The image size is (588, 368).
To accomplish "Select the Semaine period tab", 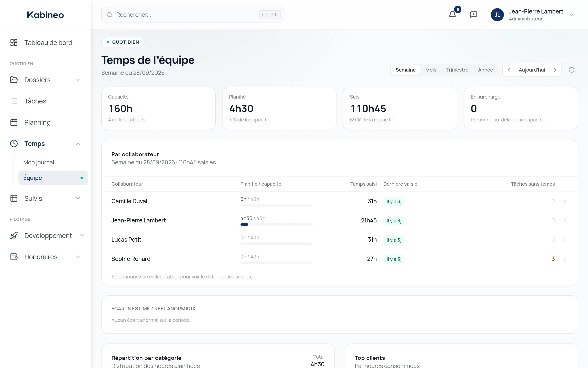I will tap(405, 70).
